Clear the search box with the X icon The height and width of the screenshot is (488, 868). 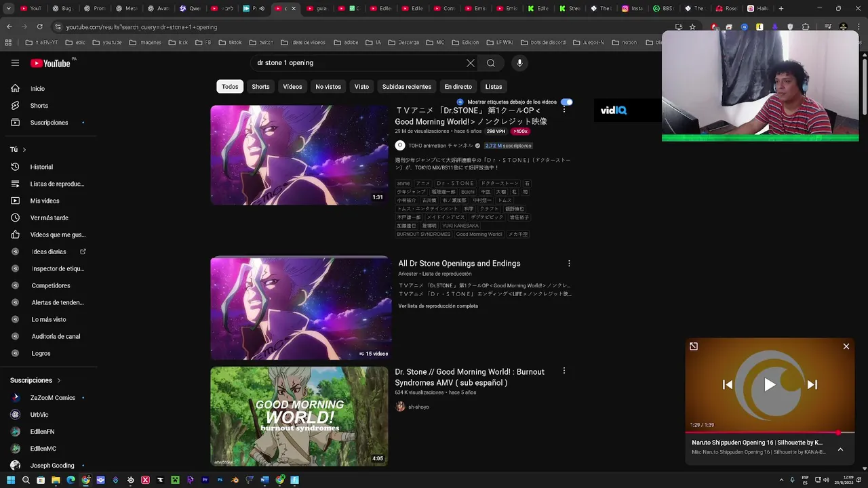click(470, 63)
